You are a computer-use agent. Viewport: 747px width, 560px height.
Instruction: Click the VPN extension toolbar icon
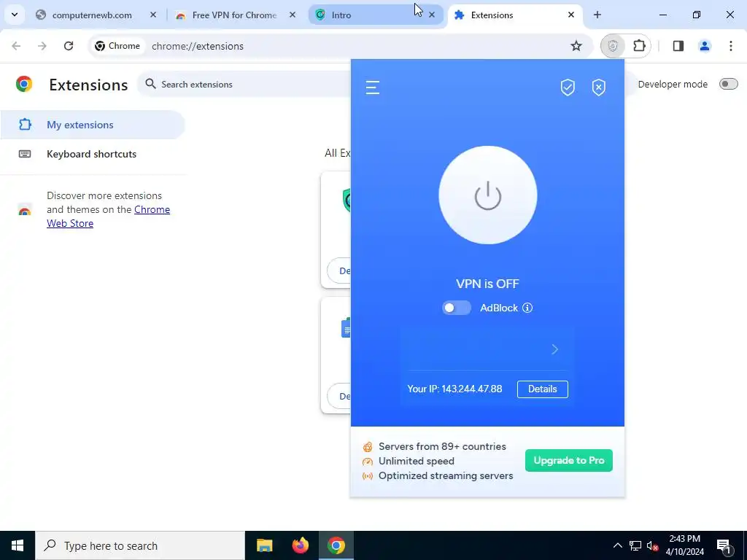click(613, 46)
